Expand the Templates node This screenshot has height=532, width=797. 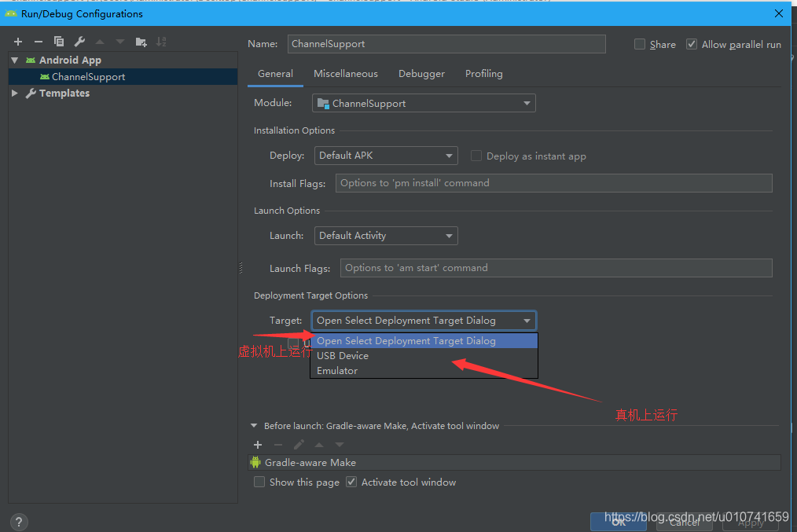14,93
